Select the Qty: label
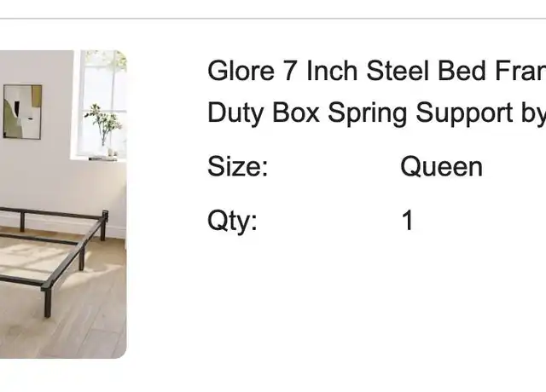This screenshot has width=546, height=392. pyautogui.click(x=232, y=221)
